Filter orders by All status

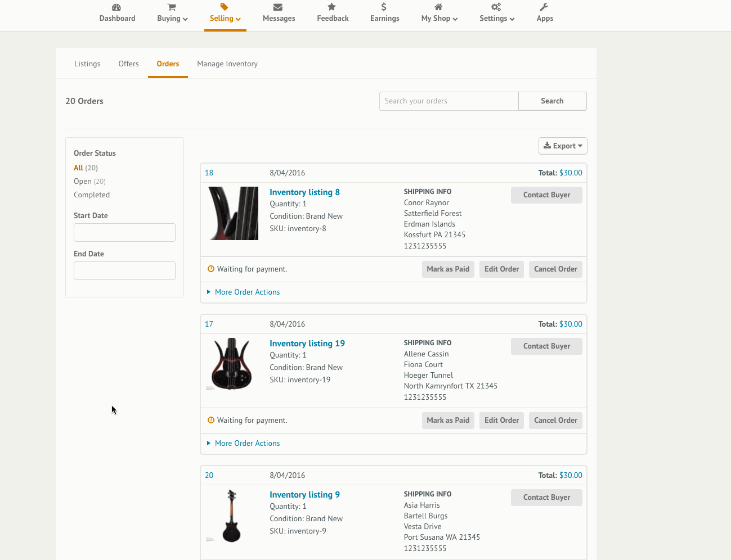coord(86,168)
